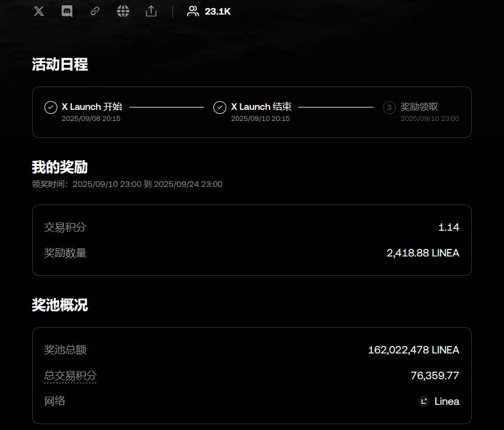The height and width of the screenshot is (430, 504).
Task: Click the 奖池总额 label
Action: pos(65,350)
